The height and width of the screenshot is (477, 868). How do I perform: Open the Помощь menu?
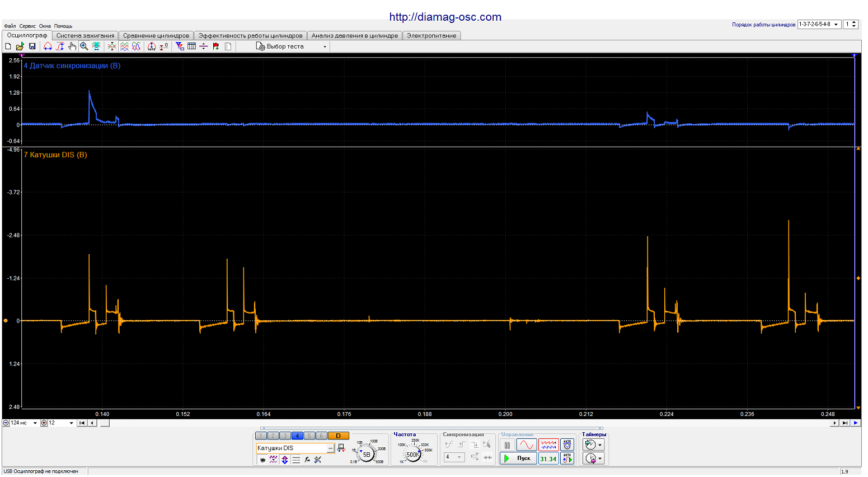[63, 26]
